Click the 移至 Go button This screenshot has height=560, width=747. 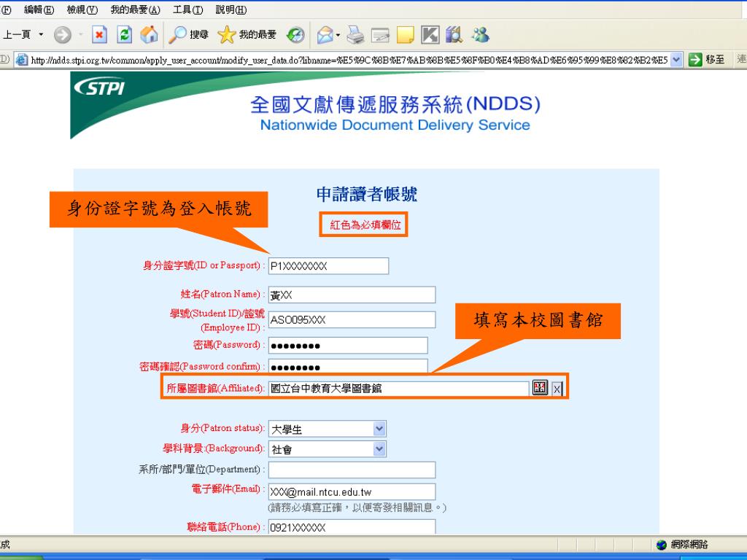707,60
